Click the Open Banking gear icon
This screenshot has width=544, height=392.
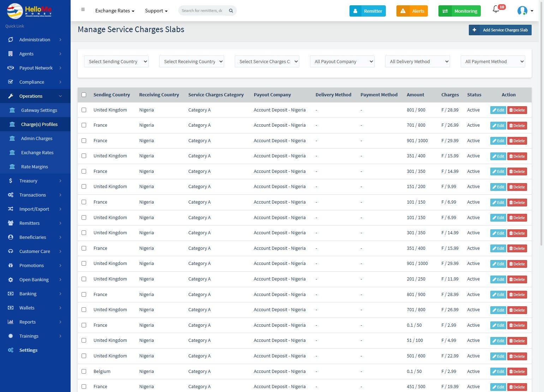11,279
